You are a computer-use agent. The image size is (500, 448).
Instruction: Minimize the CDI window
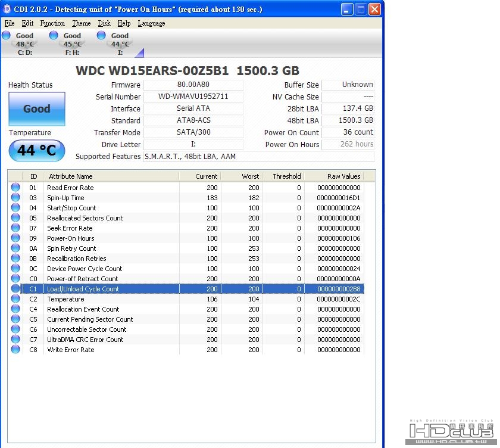(x=346, y=10)
